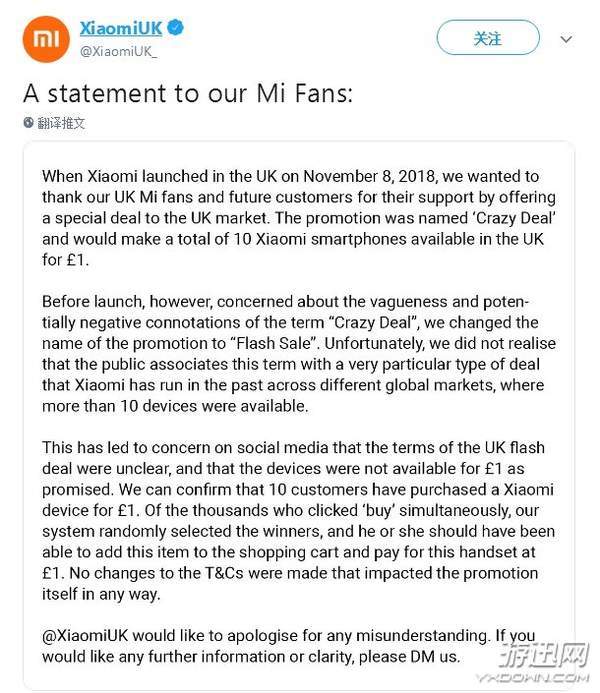Click the orange Mi logo avatar
Viewport: 600px width, 693px height.
click(x=46, y=39)
